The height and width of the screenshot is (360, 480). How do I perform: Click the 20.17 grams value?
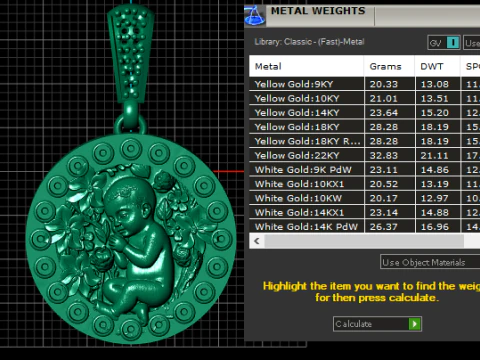click(384, 198)
